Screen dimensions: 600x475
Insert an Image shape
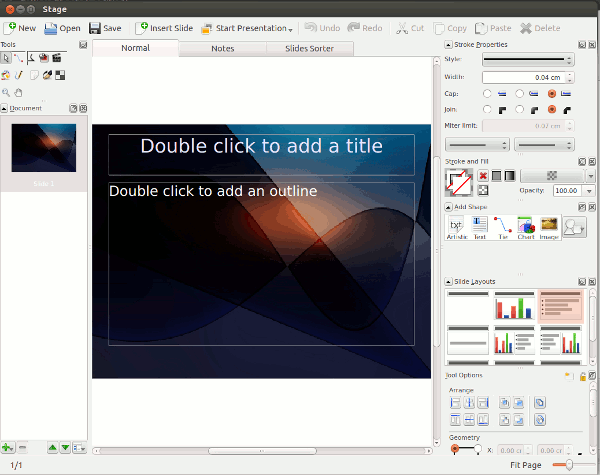549,227
